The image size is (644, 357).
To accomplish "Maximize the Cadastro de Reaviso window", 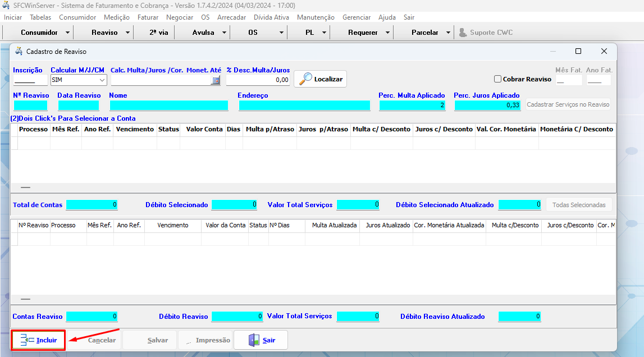I will pyautogui.click(x=578, y=51).
